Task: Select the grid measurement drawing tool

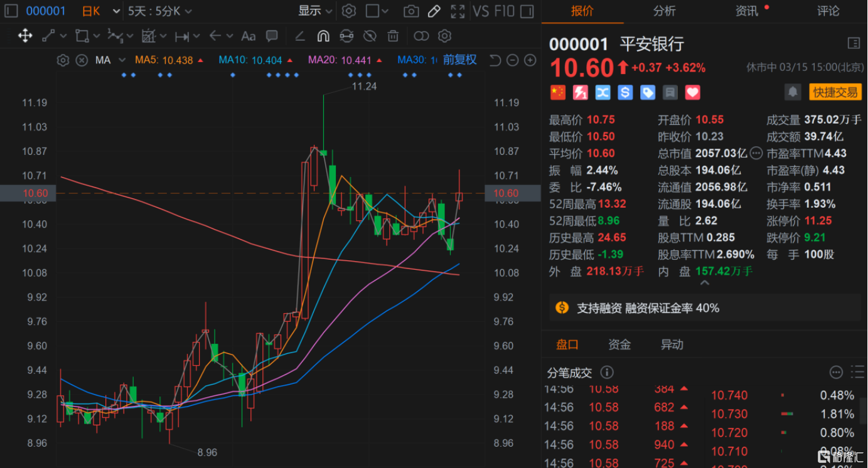Action: pyautogui.click(x=148, y=36)
